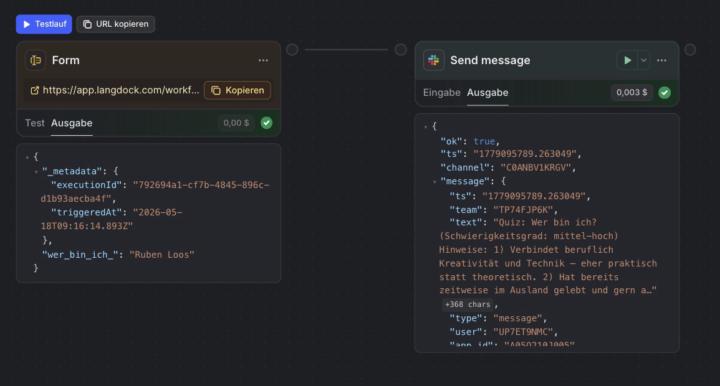
Task: Switch to the Eingabe tab
Action: coord(441,93)
